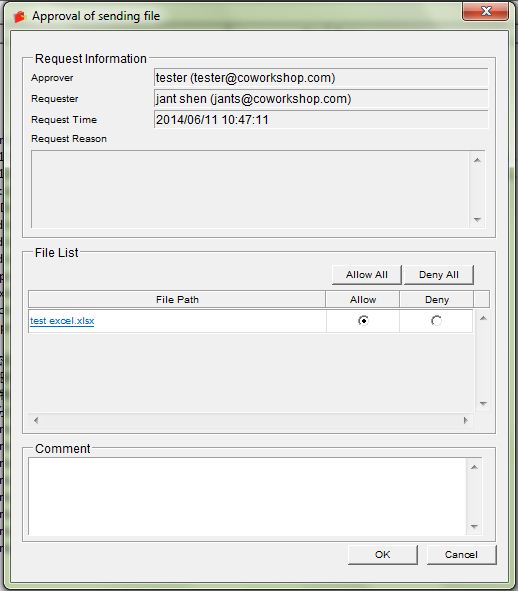Click the Deny All button
The image size is (518, 591).
tap(439, 275)
